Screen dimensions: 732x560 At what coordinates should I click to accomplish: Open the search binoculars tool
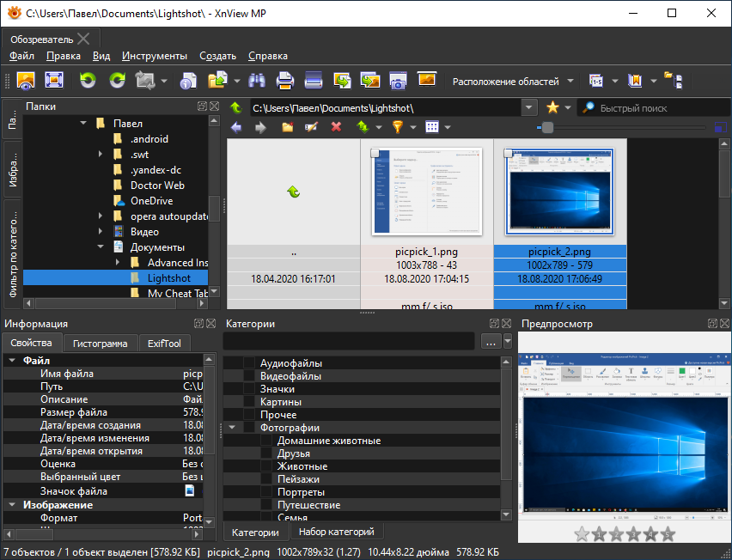tap(257, 81)
